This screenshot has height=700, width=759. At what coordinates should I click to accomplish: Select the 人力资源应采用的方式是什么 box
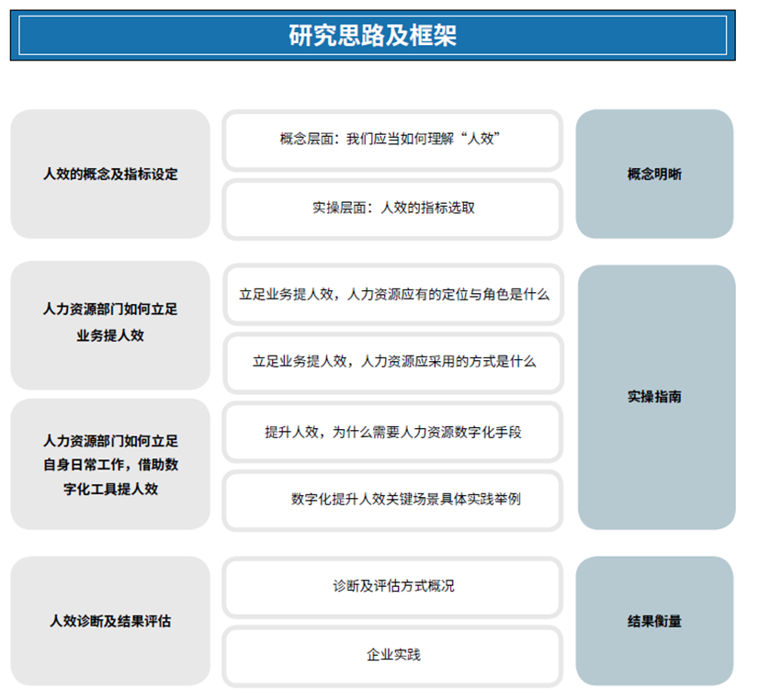pyautogui.click(x=392, y=361)
